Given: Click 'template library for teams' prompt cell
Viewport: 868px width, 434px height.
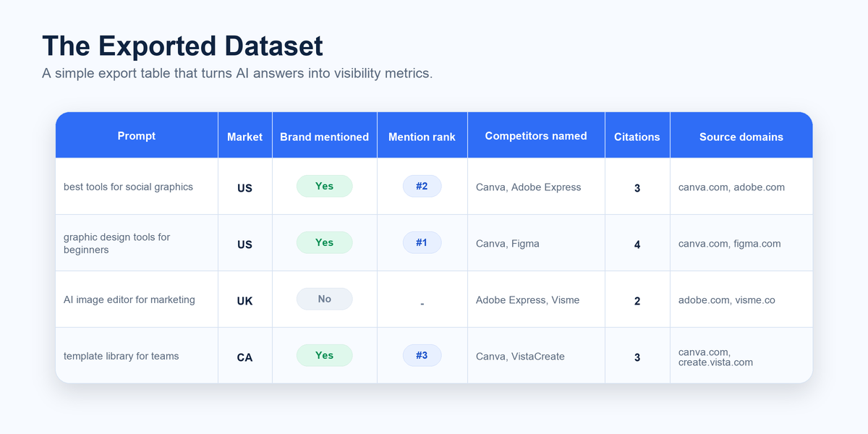Looking at the screenshot, I should click(137, 356).
